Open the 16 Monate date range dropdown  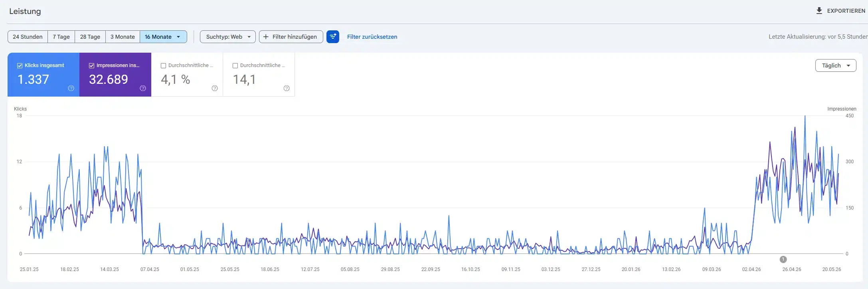pos(163,37)
